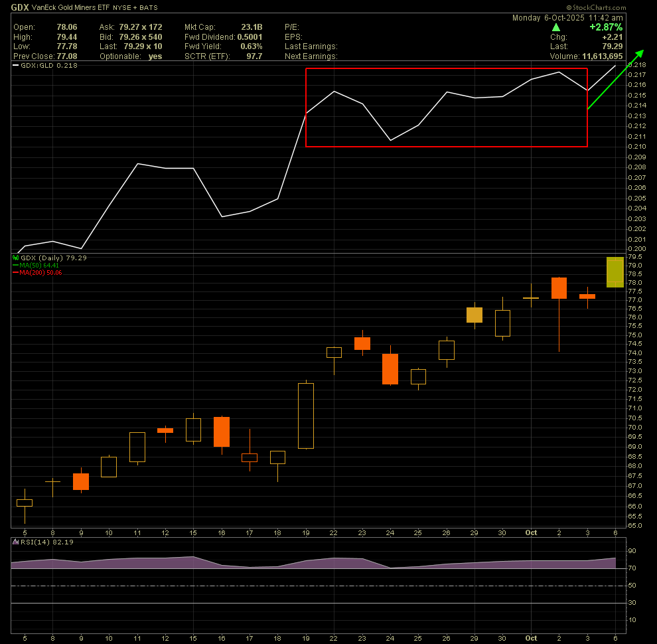Click the Ask quote '79.27 x 172'
Viewport: 657px width, 644px height.
(x=141, y=27)
